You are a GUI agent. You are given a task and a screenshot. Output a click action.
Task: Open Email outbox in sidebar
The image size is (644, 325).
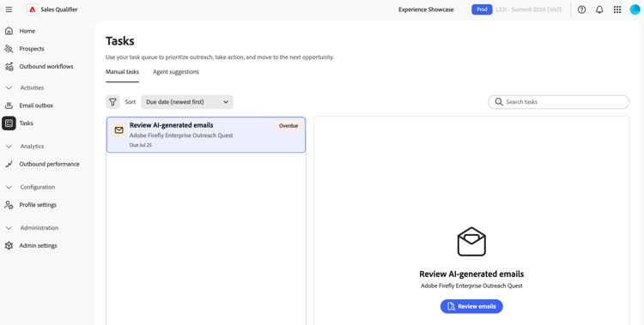pos(36,105)
